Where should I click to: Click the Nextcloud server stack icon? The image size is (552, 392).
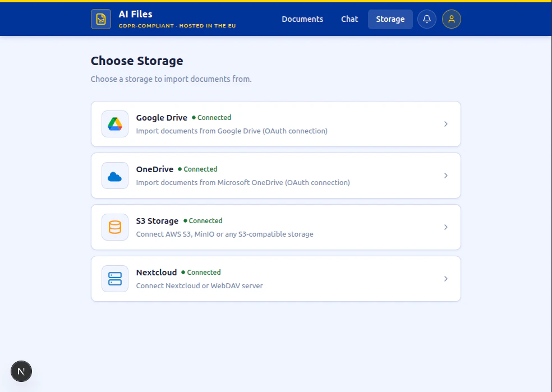(x=114, y=278)
